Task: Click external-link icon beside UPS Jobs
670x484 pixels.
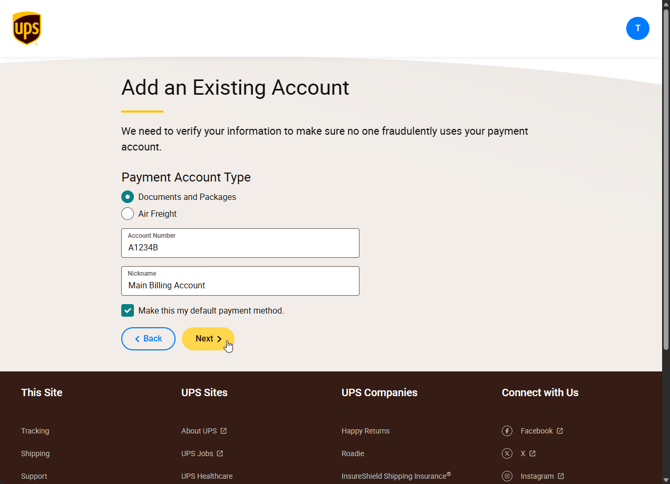Action: coord(220,453)
